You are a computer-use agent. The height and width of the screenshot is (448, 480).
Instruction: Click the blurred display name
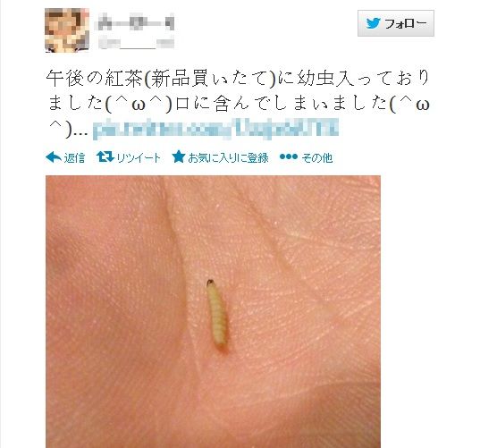pos(136,21)
